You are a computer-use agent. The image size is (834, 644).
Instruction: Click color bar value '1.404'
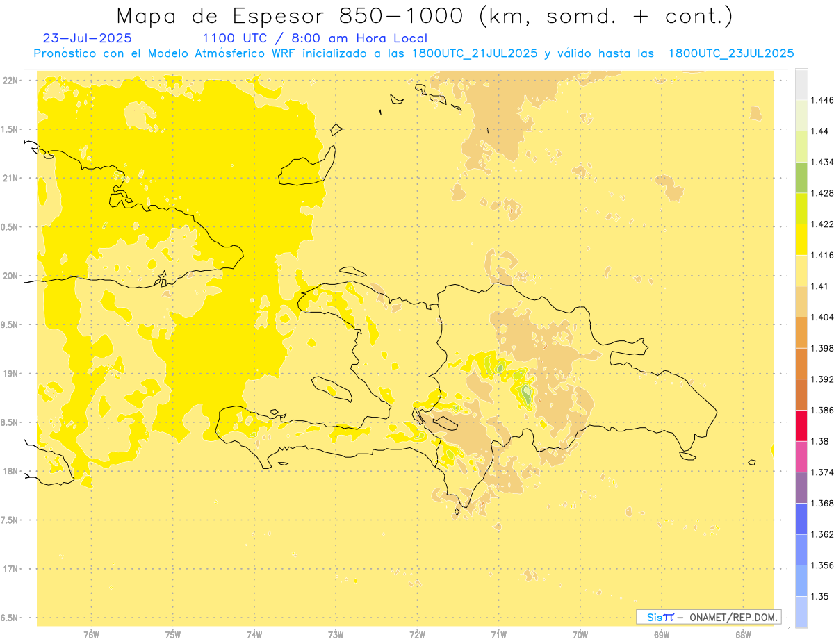[x=821, y=317]
